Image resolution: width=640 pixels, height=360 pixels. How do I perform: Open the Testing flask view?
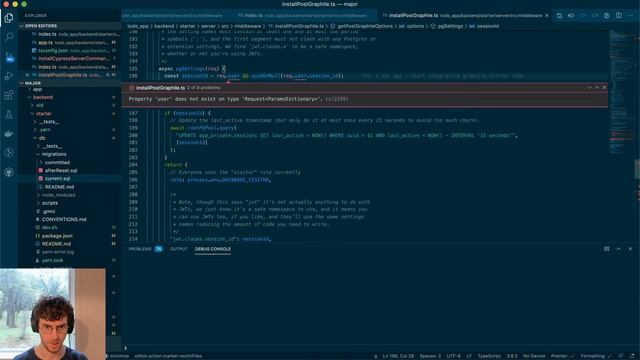tap(9, 115)
